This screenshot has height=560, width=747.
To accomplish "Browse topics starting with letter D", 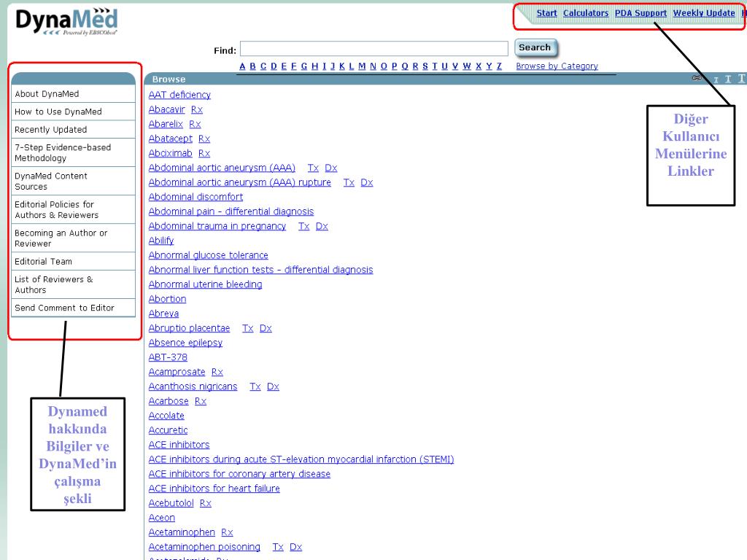I will coord(274,66).
